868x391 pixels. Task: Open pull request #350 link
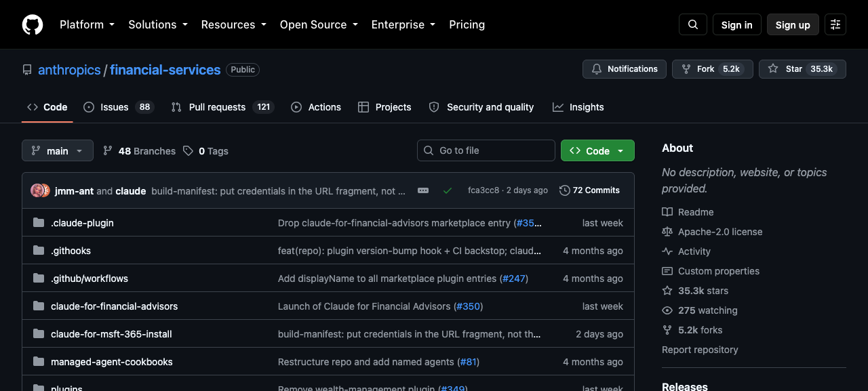[x=468, y=306]
